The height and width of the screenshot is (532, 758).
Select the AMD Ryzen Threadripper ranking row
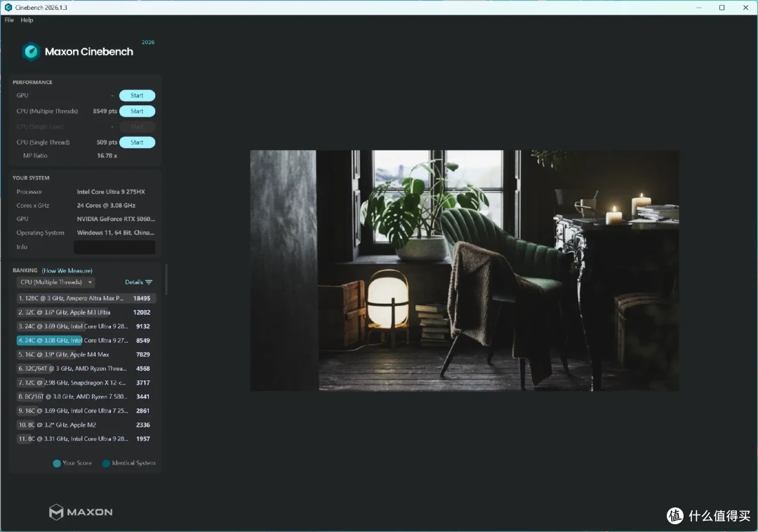(85, 368)
